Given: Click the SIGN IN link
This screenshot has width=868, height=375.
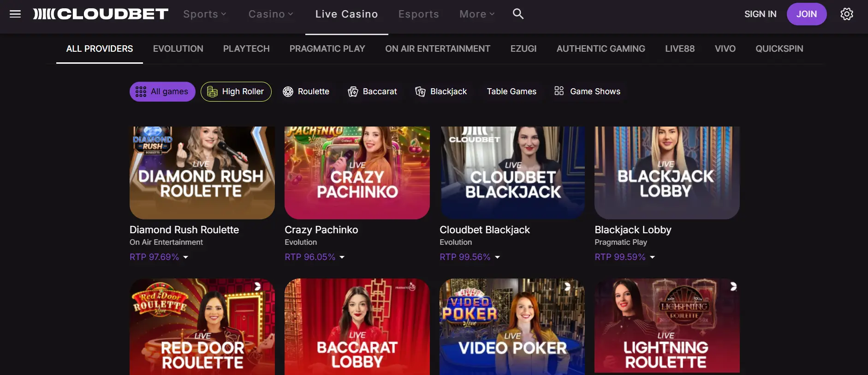Looking at the screenshot, I should (760, 14).
